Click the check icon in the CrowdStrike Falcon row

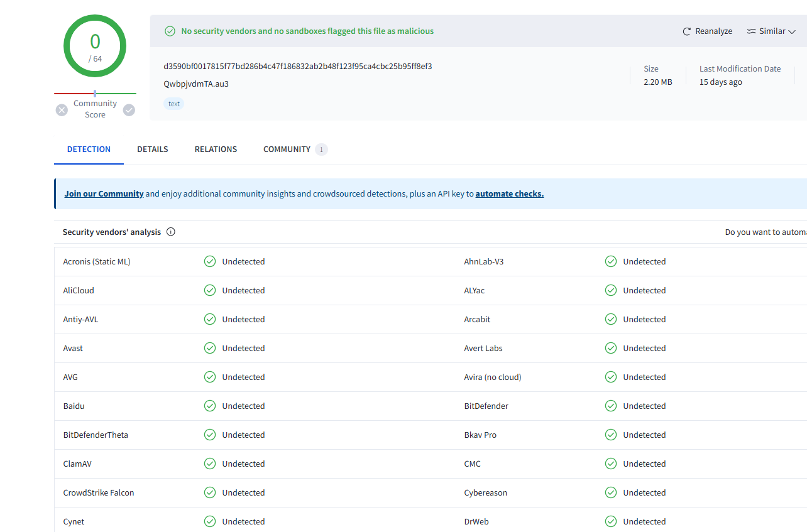[210, 492]
